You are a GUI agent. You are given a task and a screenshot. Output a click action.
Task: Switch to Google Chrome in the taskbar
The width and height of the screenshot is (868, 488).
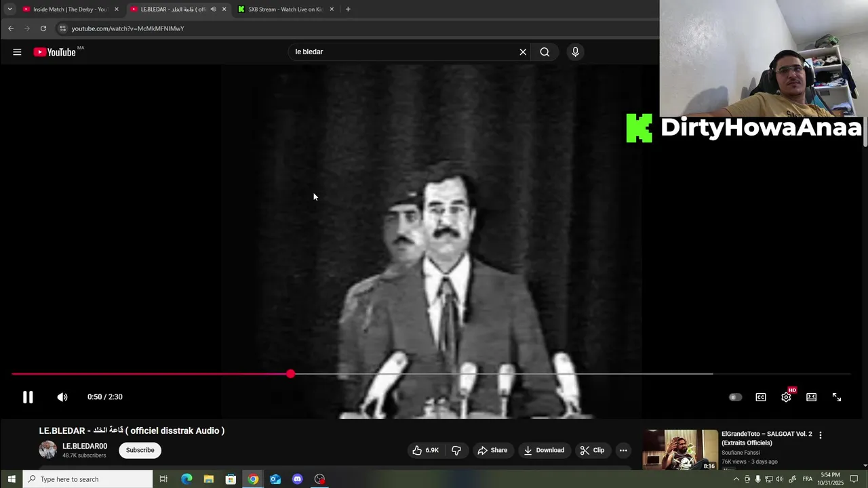point(253,479)
